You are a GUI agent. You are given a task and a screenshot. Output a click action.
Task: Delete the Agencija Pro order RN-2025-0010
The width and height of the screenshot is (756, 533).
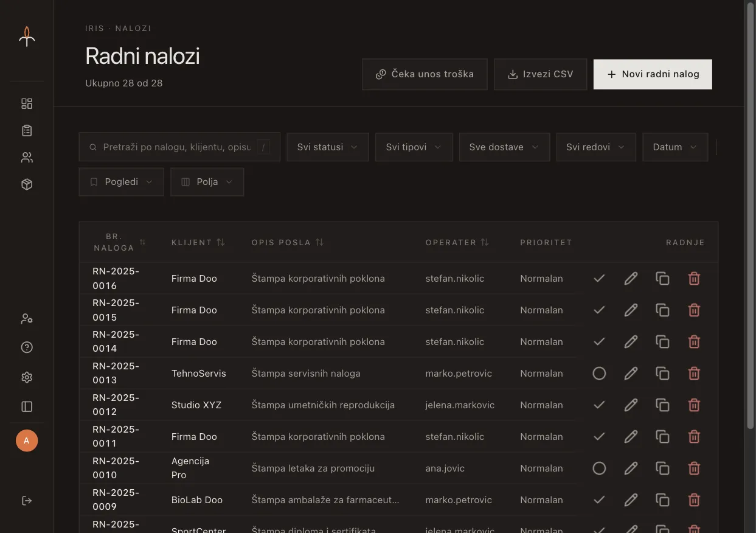[x=694, y=469]
